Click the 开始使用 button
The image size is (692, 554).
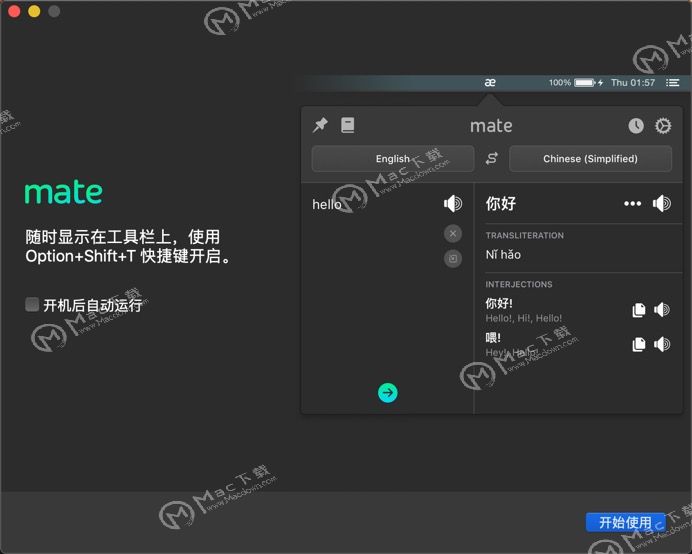[x=625, y=523]
